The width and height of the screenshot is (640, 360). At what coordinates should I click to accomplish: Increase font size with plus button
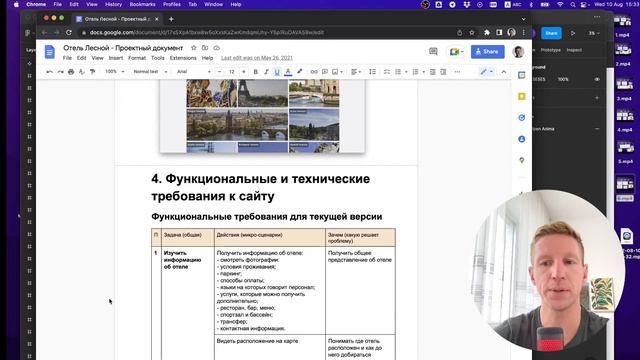click(x=244, y=72)
